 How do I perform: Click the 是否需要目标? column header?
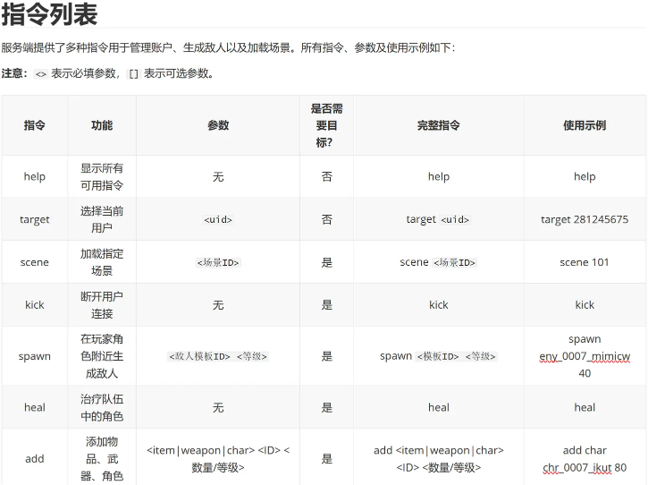326,126
